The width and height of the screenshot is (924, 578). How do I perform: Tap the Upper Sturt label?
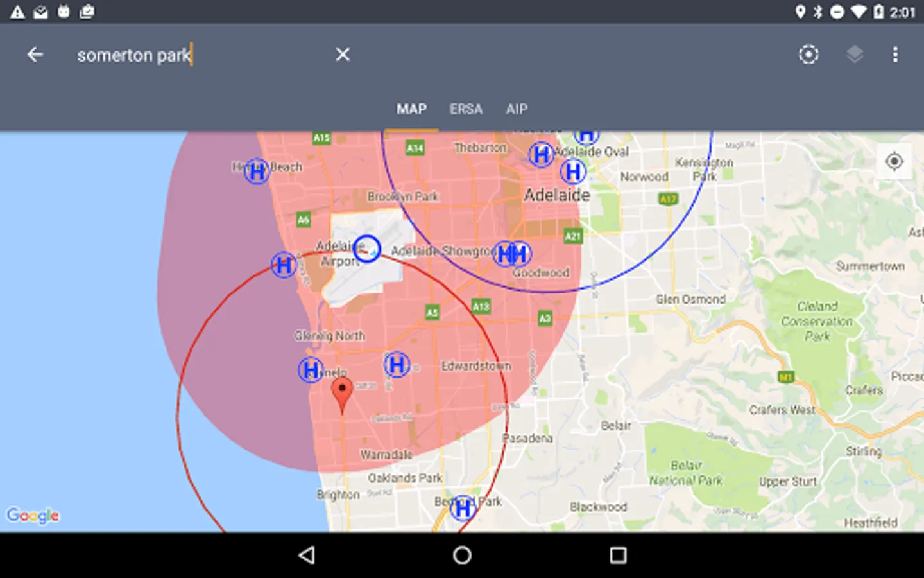pyautogui.click(x=788, y=482)
